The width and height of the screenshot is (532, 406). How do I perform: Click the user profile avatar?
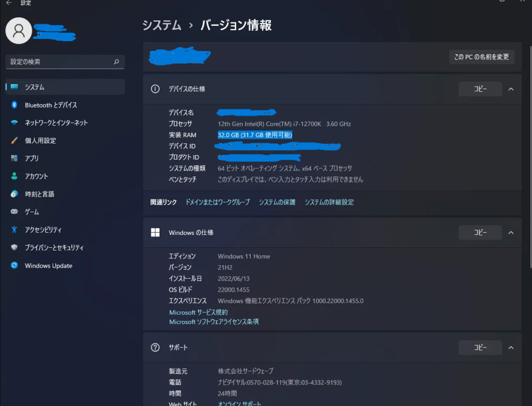(19, 31)
